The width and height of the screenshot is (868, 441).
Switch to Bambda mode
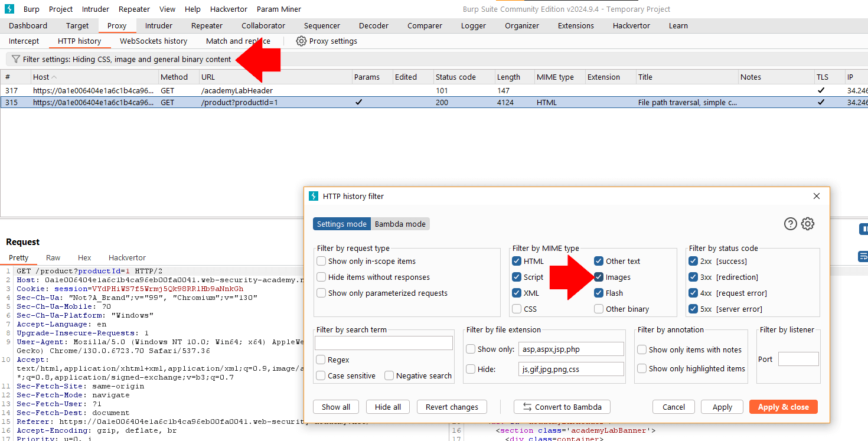coord(400,224)
